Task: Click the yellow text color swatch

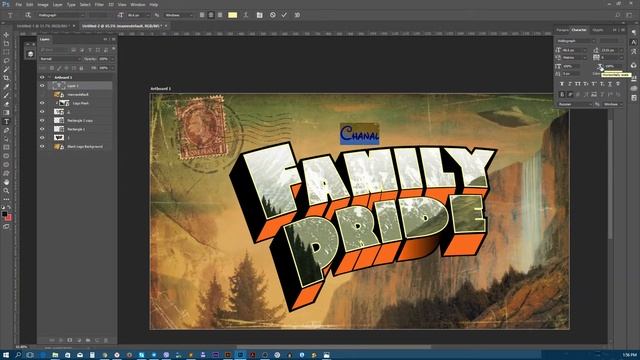Action: (232, 15)
